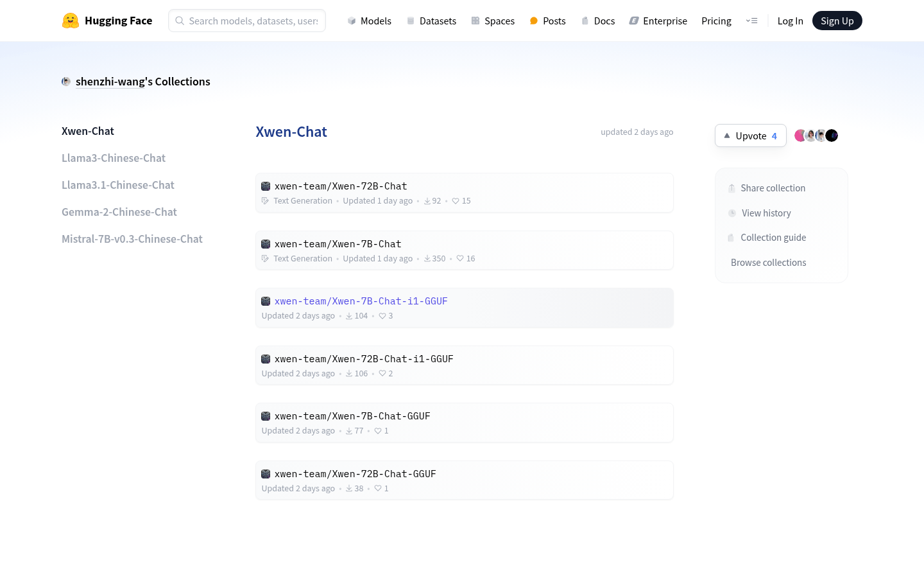Click the share icon beside Share collection
This screenshot has width=924, height=578.
tap(732, 188)
